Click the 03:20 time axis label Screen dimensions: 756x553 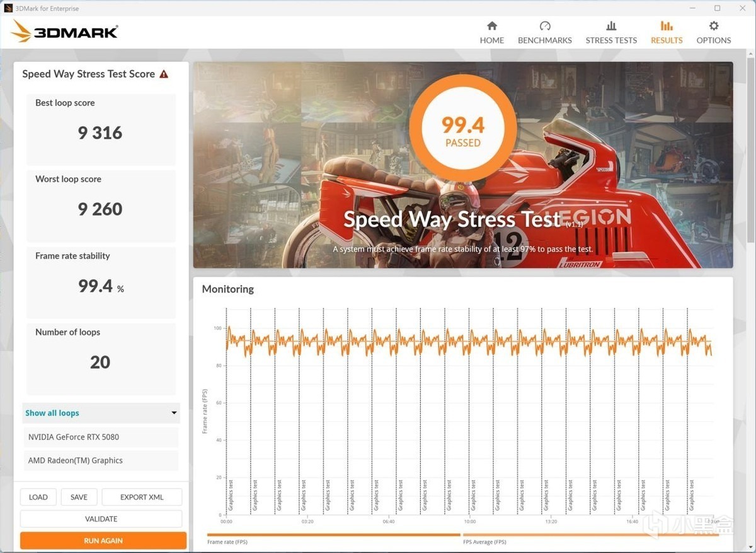pyautogui.click(x=307, y=522)
